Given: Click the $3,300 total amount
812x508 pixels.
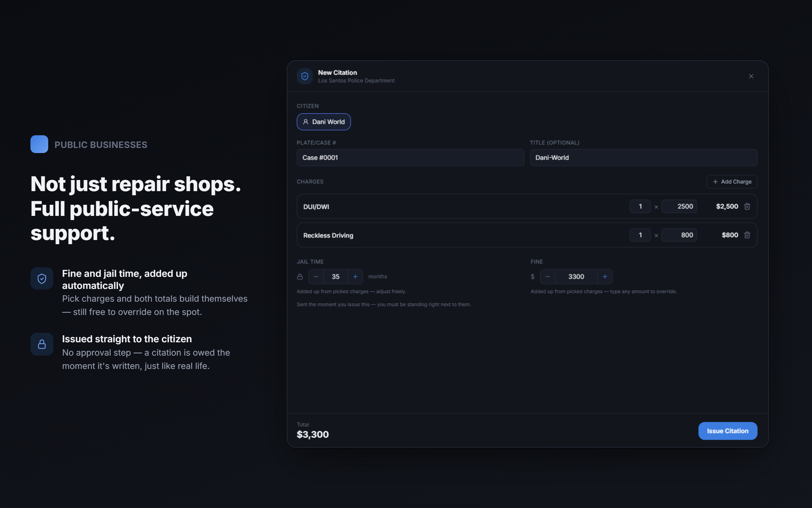Looking at the screenshot, I should pyautogui.click(x=313, y=434).
